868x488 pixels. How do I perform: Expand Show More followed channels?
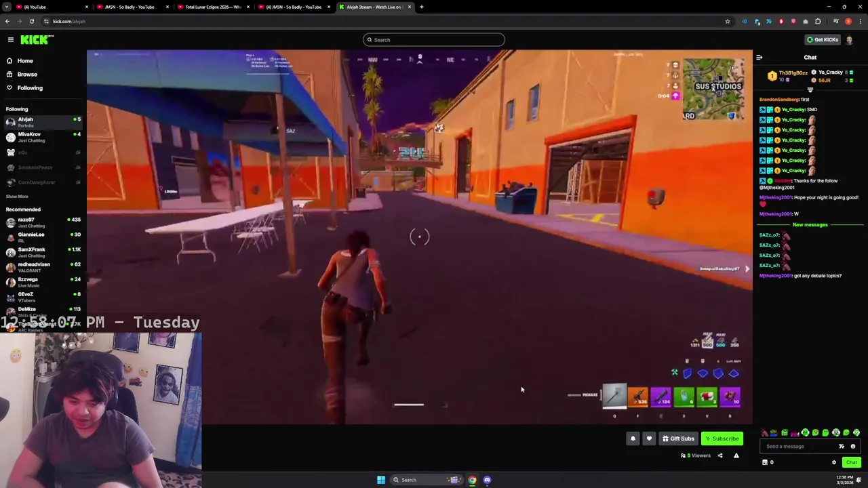click(x=17, y=197)
